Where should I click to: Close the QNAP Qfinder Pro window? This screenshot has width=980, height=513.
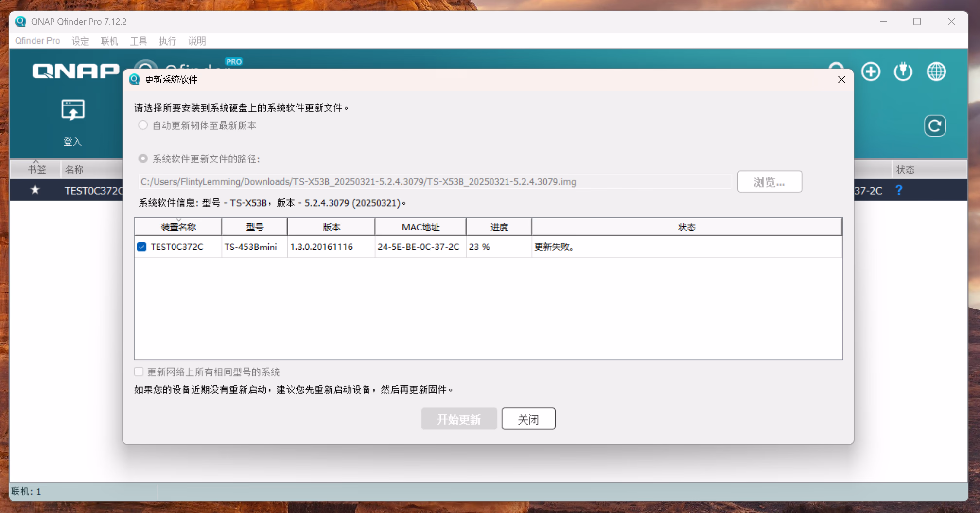[951, 21]
